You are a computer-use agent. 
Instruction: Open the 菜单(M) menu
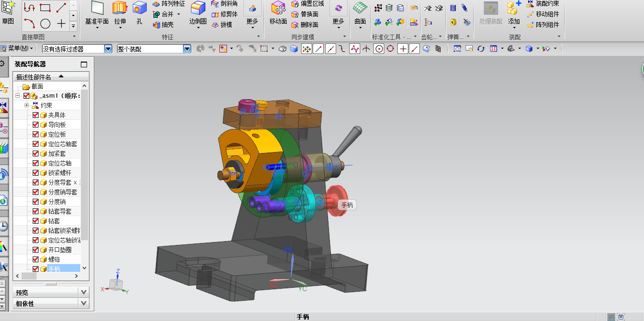click(x=17, y=49)
